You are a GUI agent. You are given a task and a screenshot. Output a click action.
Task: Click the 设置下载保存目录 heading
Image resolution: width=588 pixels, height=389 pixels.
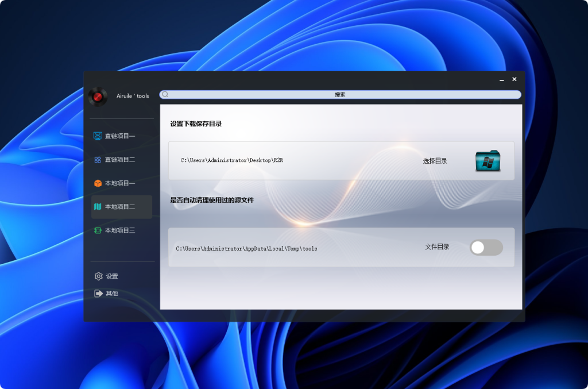coord(196,124)
